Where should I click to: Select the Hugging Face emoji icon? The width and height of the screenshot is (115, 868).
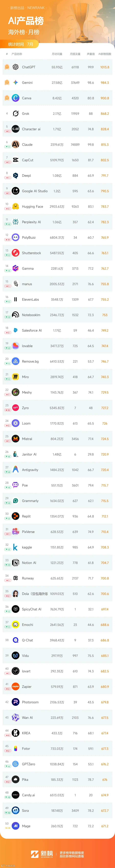pos(16,207)
